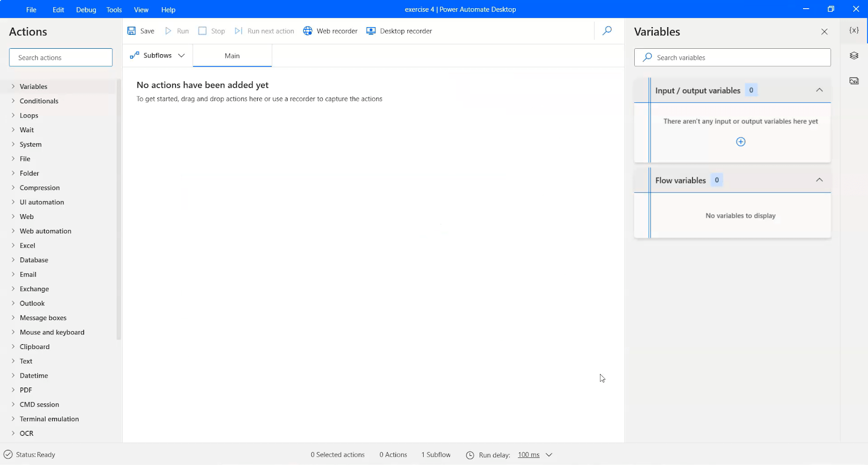Click the Subflows icon
Image resolution: width=868 pixels, height=465 pixels.
pos(135,55)
